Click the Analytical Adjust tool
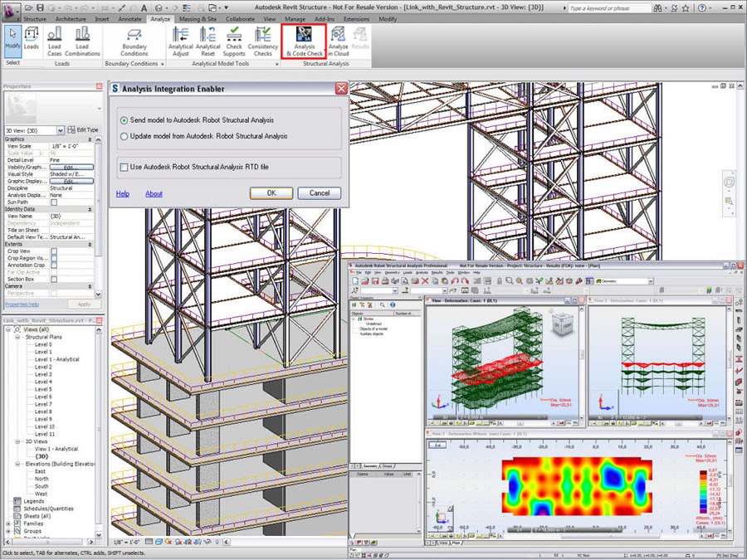The height and width of the screenshot is (560, 747). pyautogui.click(x=181, y=41)
